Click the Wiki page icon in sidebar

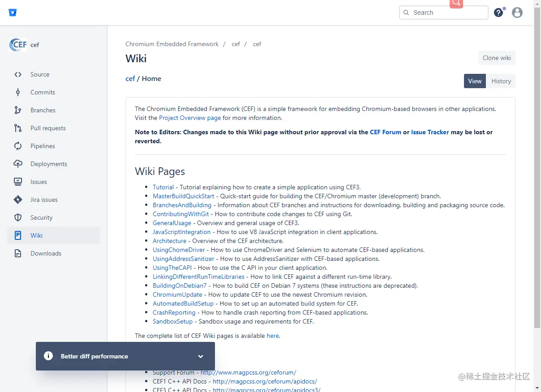(x=18, y=235)
